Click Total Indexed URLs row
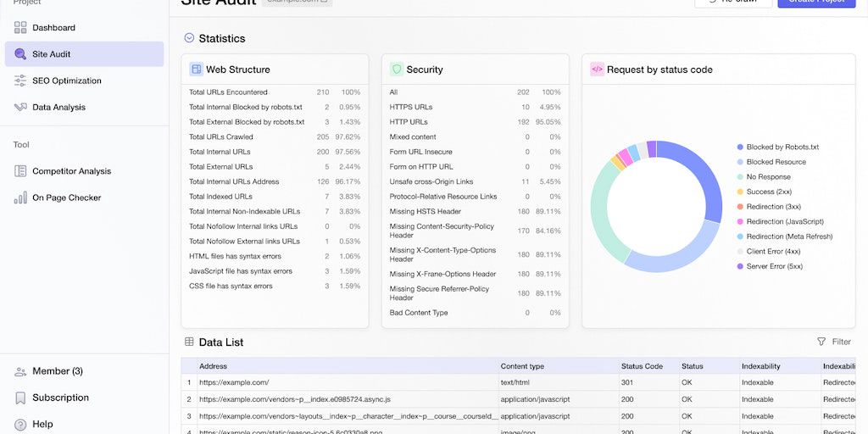 (275, 197)
